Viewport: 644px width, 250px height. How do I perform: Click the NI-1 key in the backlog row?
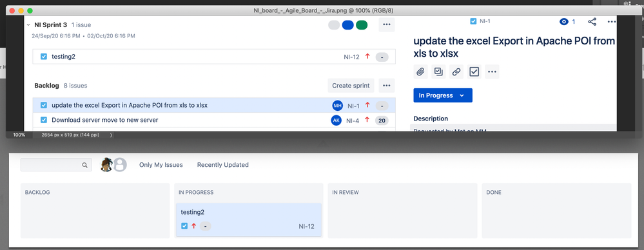pos(354,106)
